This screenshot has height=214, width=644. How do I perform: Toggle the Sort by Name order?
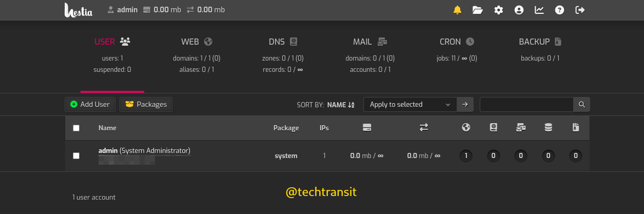341,105
